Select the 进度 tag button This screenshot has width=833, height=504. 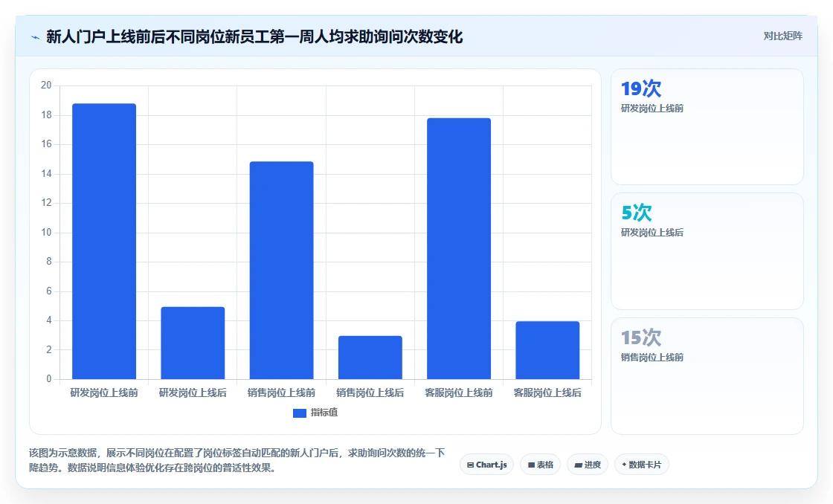(588, 465)
